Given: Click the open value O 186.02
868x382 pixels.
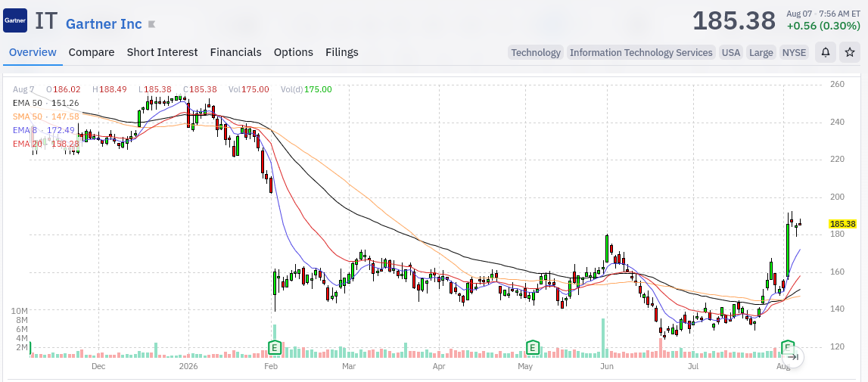Looking at the screenshot, I should tap(63, 89).
